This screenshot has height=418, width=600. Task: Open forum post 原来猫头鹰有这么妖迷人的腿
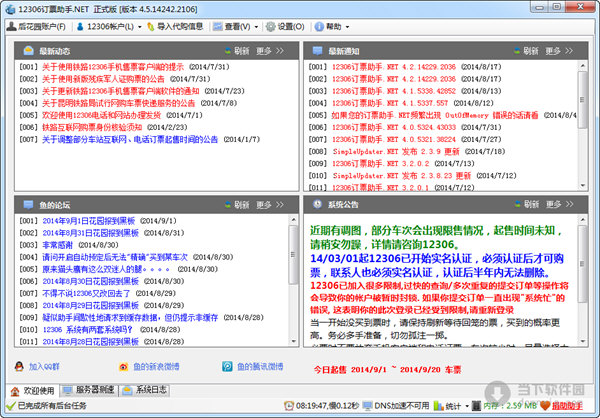[x=106, y=269]
